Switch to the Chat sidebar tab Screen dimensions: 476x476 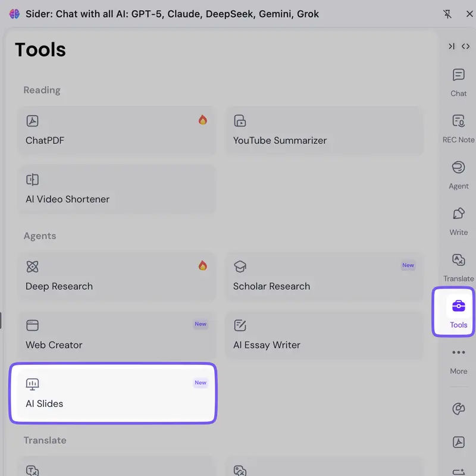(x=458, y=83)
